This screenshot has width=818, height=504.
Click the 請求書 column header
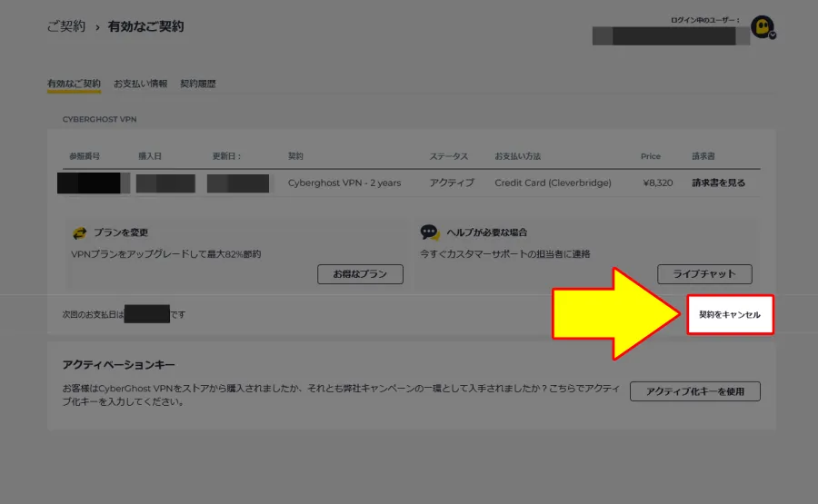point(703,156)
